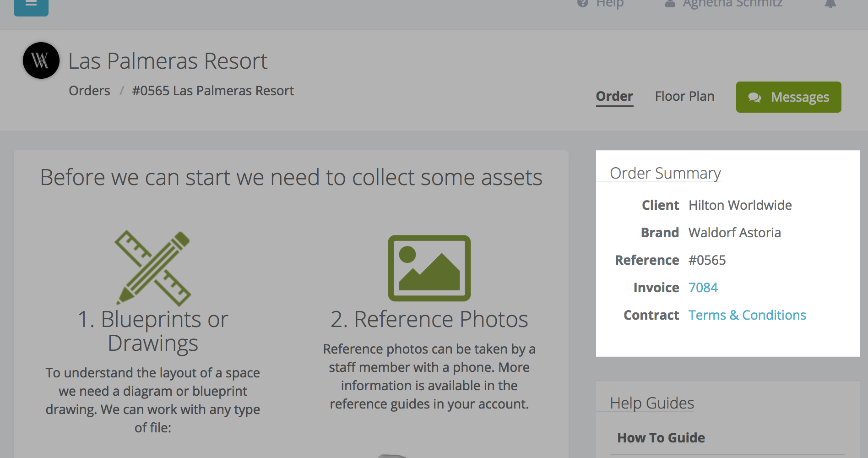The height and width of the screenshot is (458, 868).
Task: Click the Blueprints ruler and pencil icon
Action: pyautogui.click(x=153, y=268)
